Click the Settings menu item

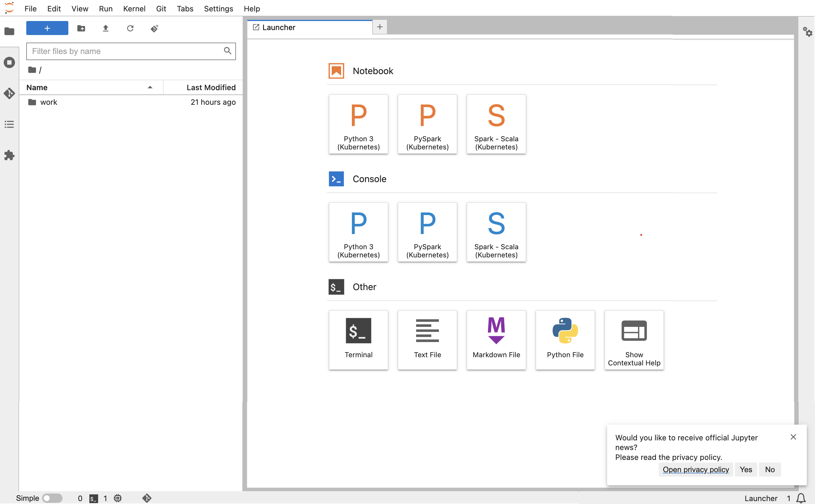tap(218, 8)
